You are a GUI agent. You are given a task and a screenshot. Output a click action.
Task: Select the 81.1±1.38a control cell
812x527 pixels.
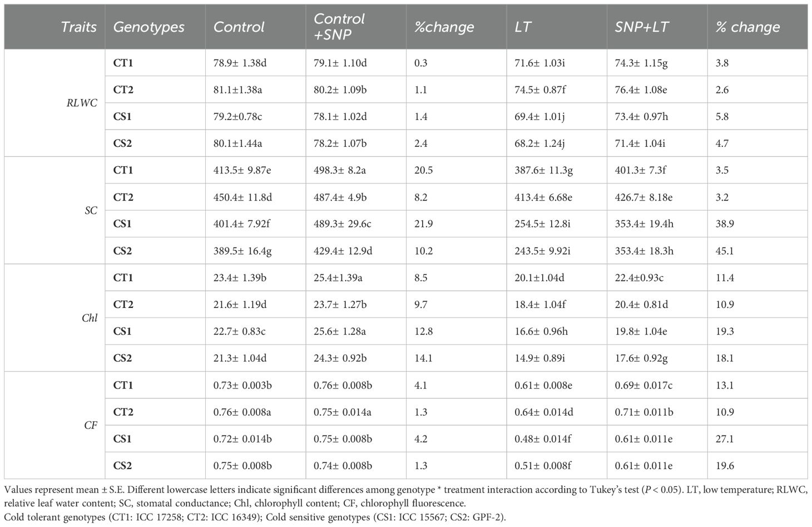(237, 90)
